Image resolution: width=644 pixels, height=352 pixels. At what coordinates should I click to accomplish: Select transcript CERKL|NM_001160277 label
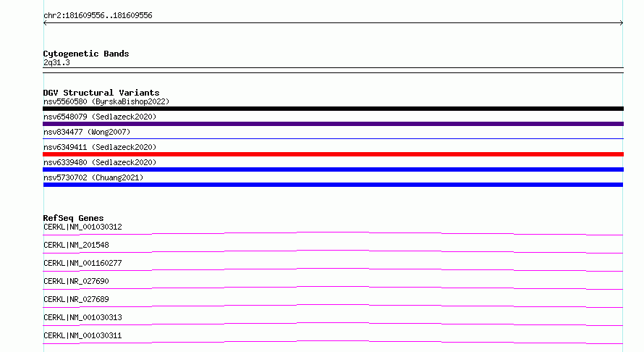pos(82,263)
